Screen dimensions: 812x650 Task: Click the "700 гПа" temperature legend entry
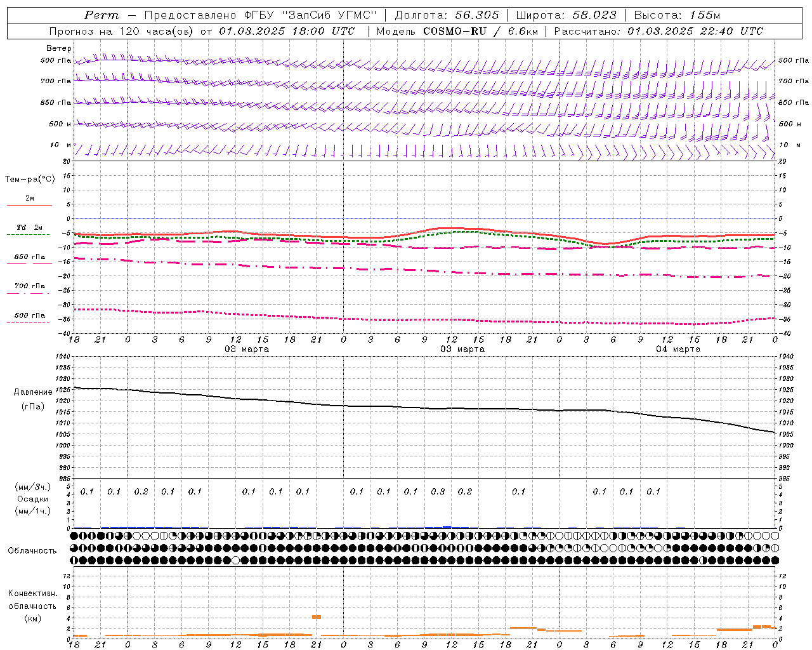[29, 286]
